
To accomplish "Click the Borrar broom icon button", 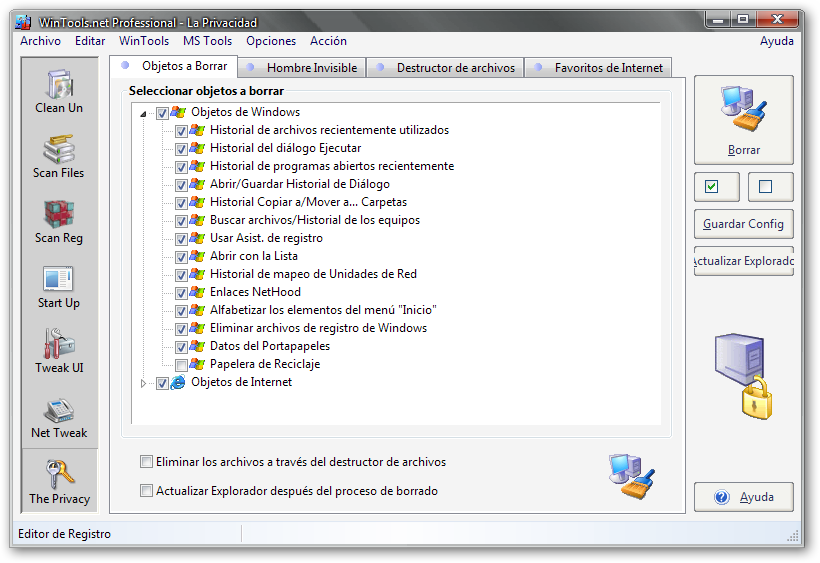I will coord(743,120).
